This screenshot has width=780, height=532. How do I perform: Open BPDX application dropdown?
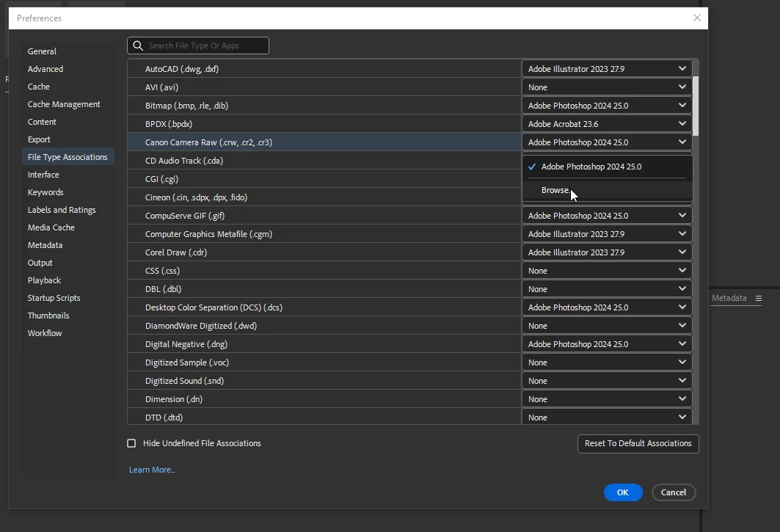point(606,124)
